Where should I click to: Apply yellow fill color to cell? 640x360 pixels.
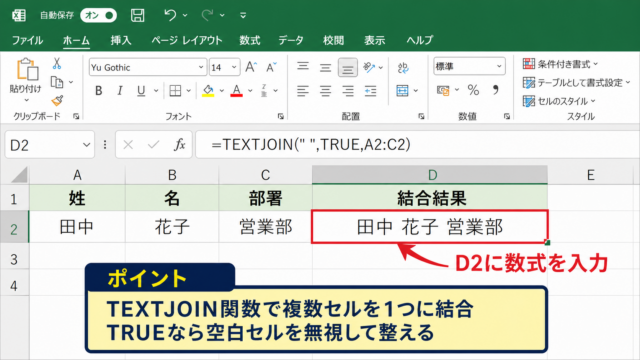pyautogui.click(x=208, y=90)
